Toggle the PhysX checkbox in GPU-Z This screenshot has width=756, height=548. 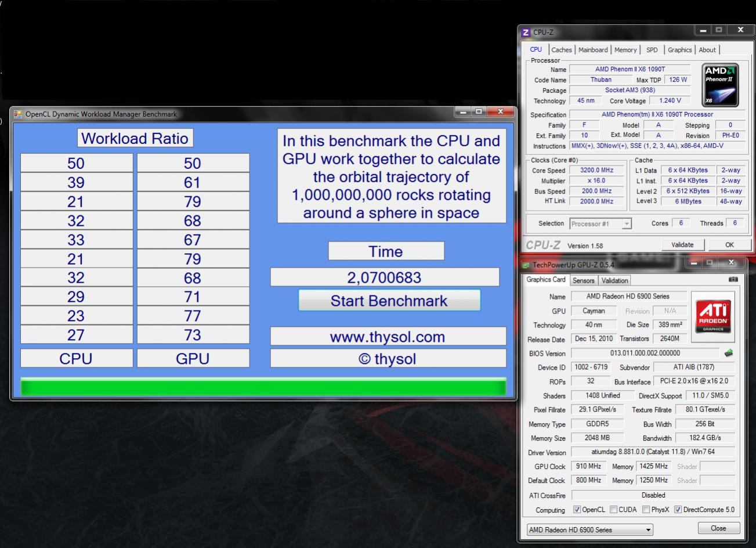[x=646, y=510]
